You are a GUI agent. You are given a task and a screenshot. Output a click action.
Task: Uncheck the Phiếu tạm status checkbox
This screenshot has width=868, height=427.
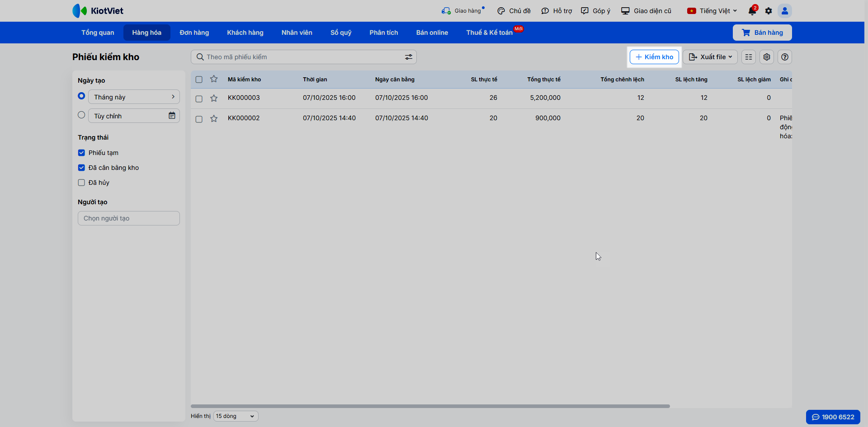(81, 153)
